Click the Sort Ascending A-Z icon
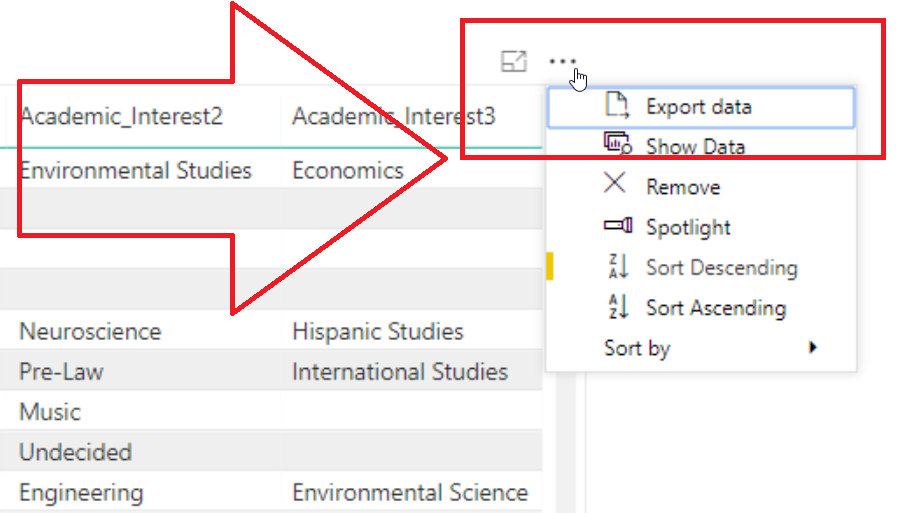Screen dimensions: 904x513 (618, 306)
